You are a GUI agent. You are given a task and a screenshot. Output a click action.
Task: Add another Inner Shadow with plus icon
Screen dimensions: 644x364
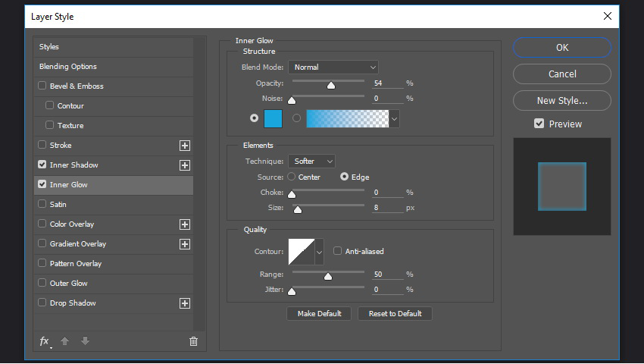(x=185, y=165)
